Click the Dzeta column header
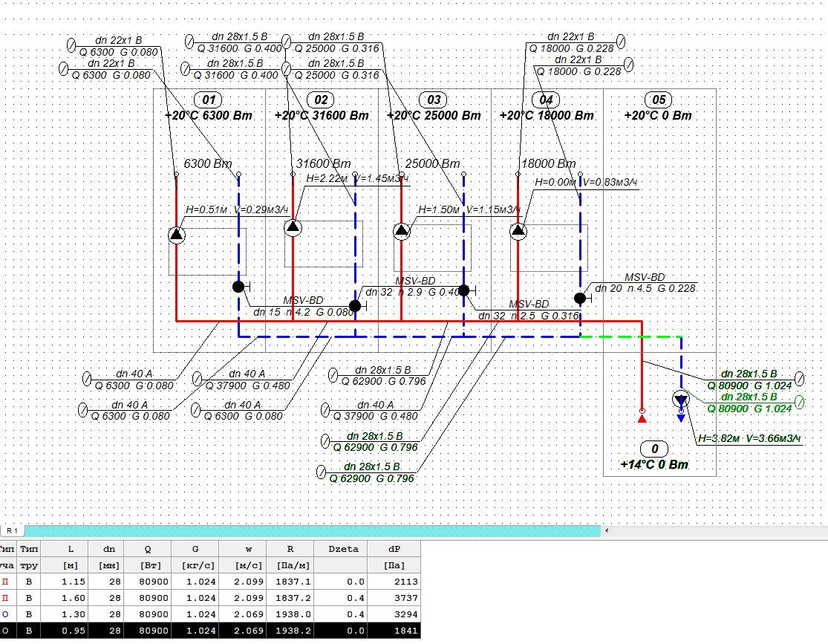 click(342, 549)
